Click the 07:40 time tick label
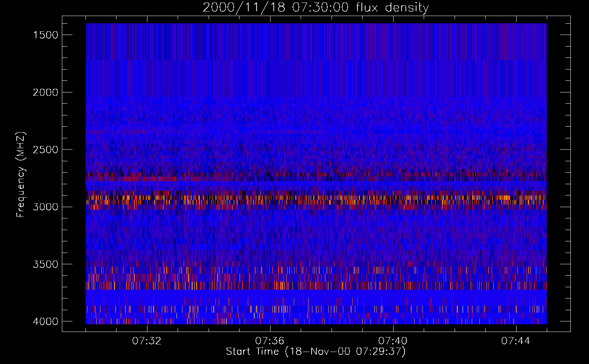Screen dimensions: 589x364 393,341
